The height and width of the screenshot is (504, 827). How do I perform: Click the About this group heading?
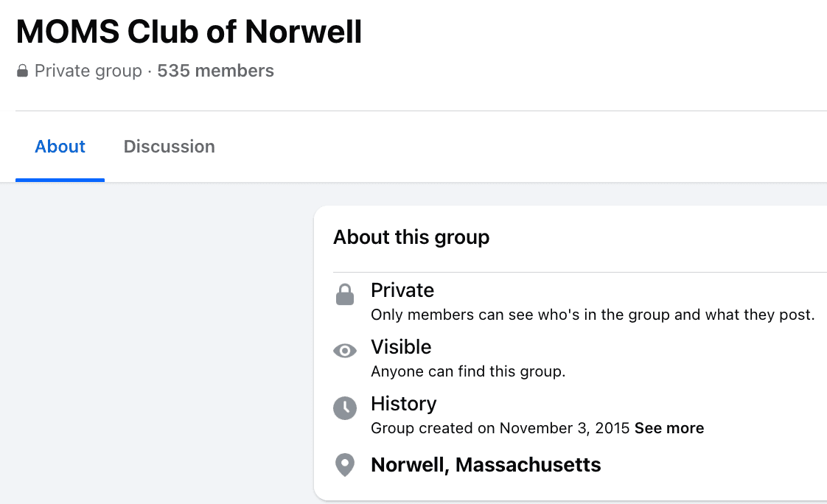pyautogui.click(x=411, y=237)
